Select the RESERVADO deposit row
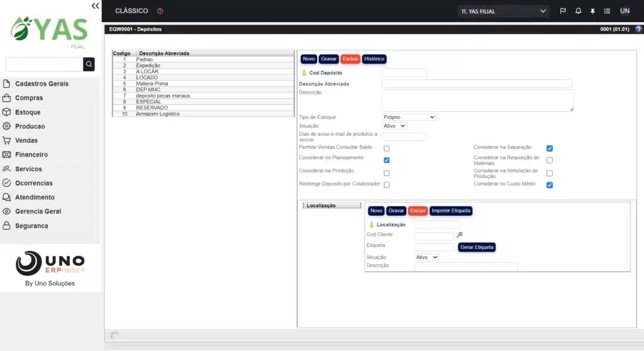The height and width of the screenshot is (351, 644). click(x=203, y=108)
